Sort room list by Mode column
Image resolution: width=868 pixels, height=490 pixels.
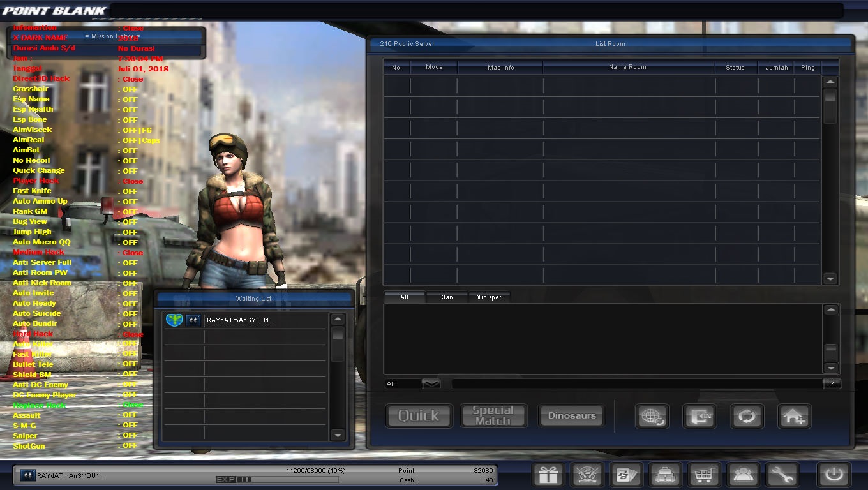434,67
